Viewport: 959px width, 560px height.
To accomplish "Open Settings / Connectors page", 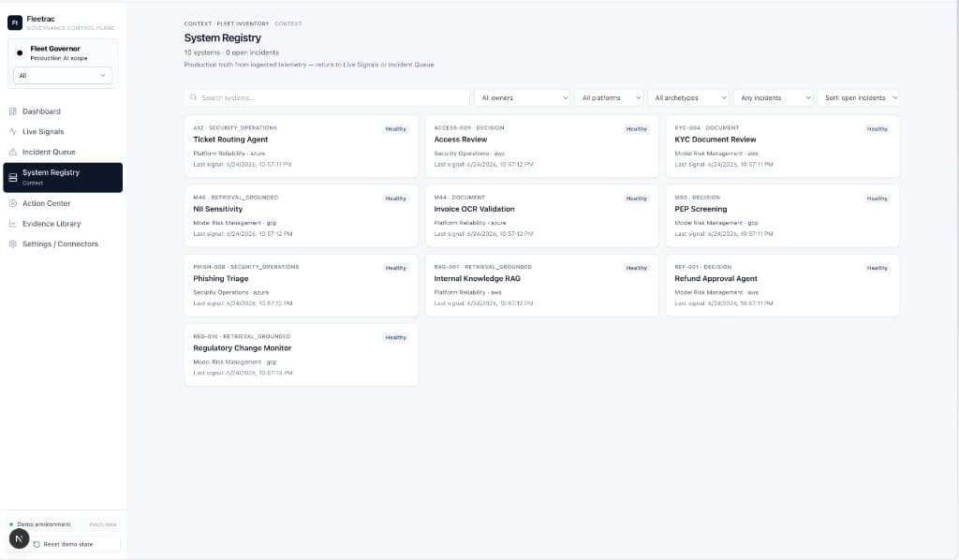I will pos(63,243).
